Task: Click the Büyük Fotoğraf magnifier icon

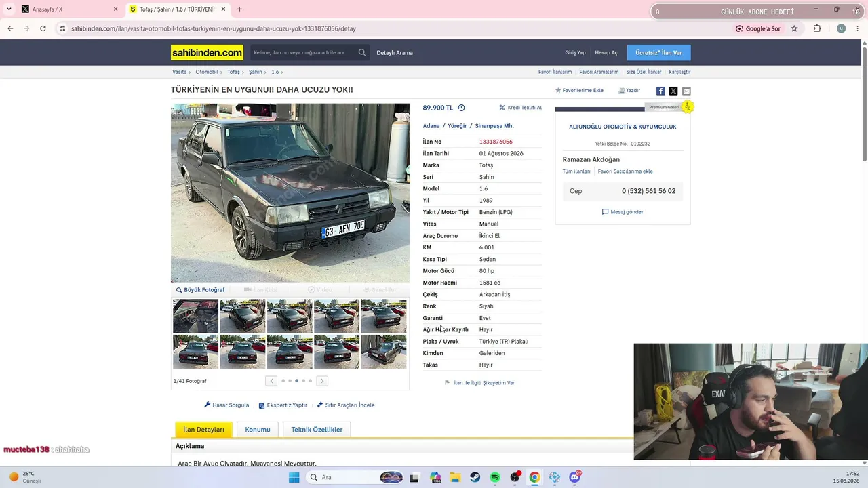Action: tap(179, 290)
